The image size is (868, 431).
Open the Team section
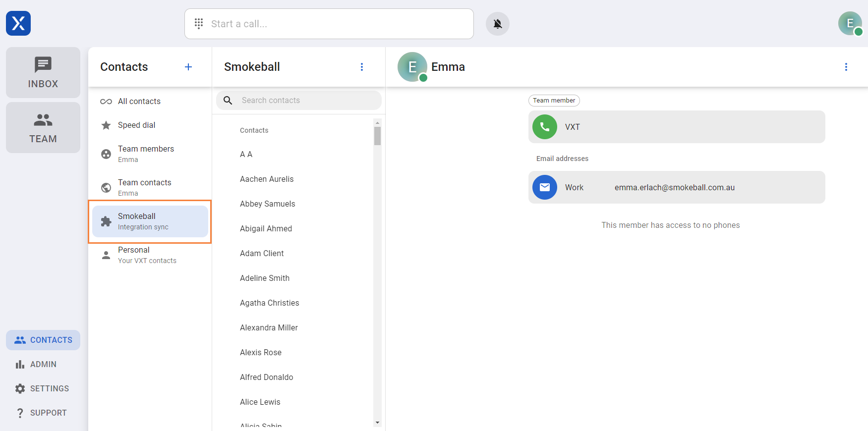coord(43,127)
